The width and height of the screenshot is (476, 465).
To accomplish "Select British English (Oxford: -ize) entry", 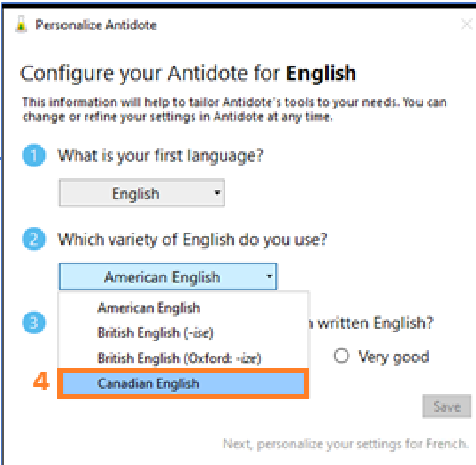I will [179, 358].
